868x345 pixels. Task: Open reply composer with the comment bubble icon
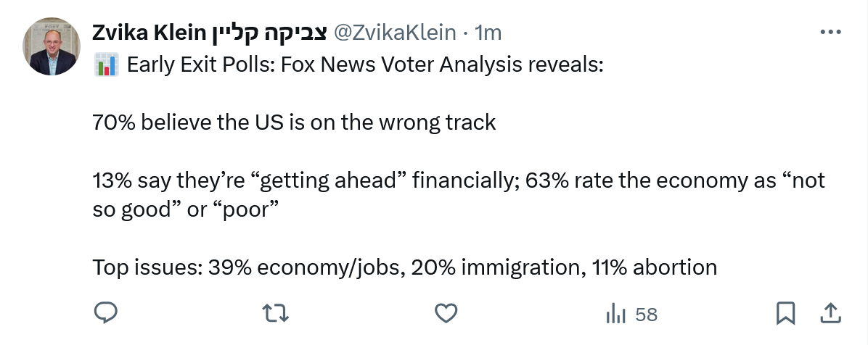point(106,313)
